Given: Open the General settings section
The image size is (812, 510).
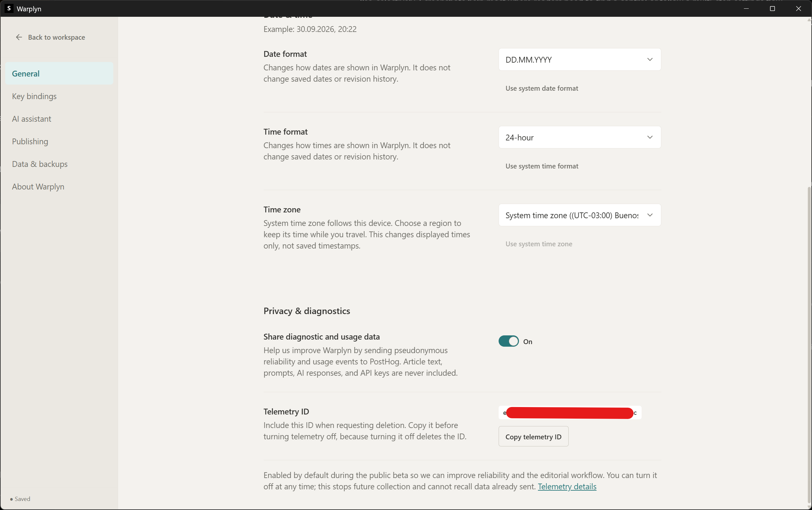Looking at the screenshot, I should 59,74.
